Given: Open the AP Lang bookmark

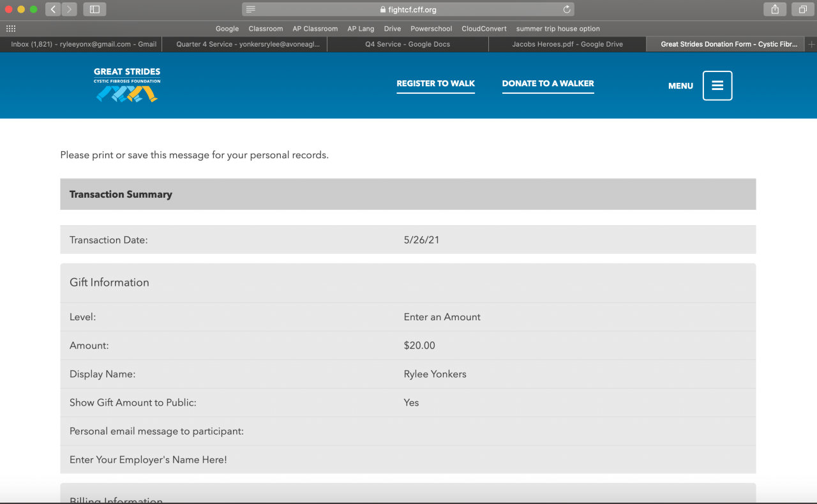Looking at the screenshot, I should click(361, 29).
